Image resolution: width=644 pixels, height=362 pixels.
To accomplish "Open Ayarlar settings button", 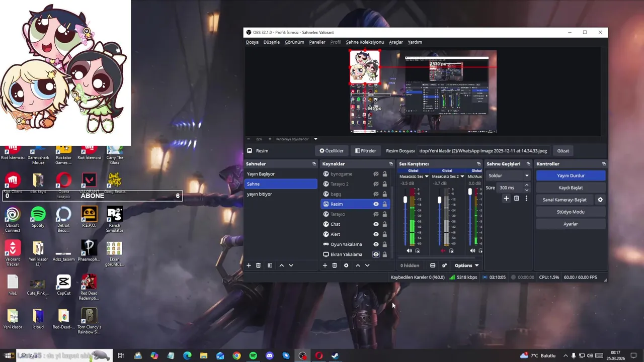I will 571,224.
